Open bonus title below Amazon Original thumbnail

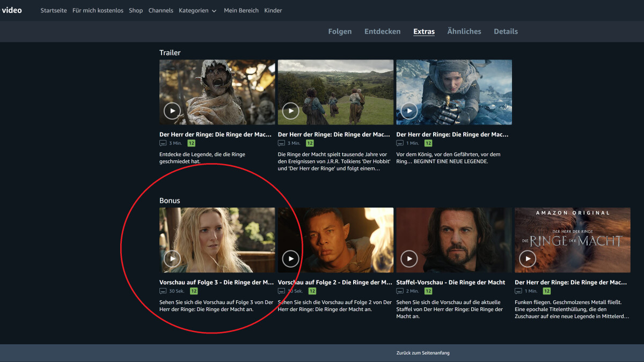[571, 282]
